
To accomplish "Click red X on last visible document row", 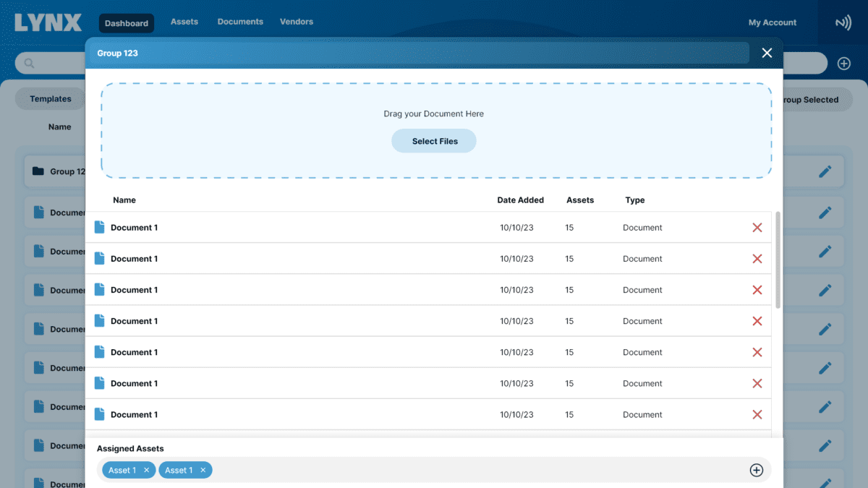I will (757, 415).
